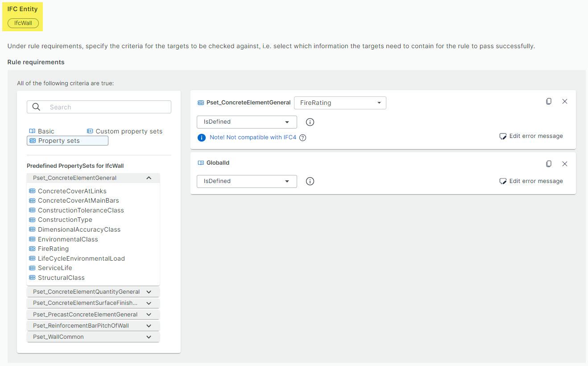This screenshot has width=588, height=366.
Task: Click icon next to ConcreteCoverAtLinks
Action: coord(32,191)
